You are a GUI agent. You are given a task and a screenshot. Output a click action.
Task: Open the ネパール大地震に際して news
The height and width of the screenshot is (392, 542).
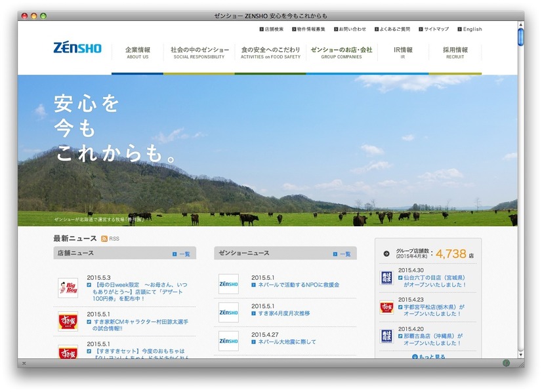click(x=283, y=342)
